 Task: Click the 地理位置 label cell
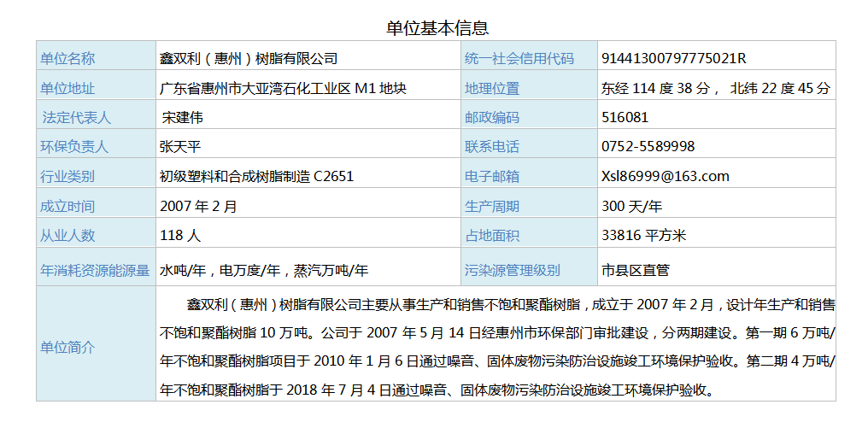tap(492, 88)
